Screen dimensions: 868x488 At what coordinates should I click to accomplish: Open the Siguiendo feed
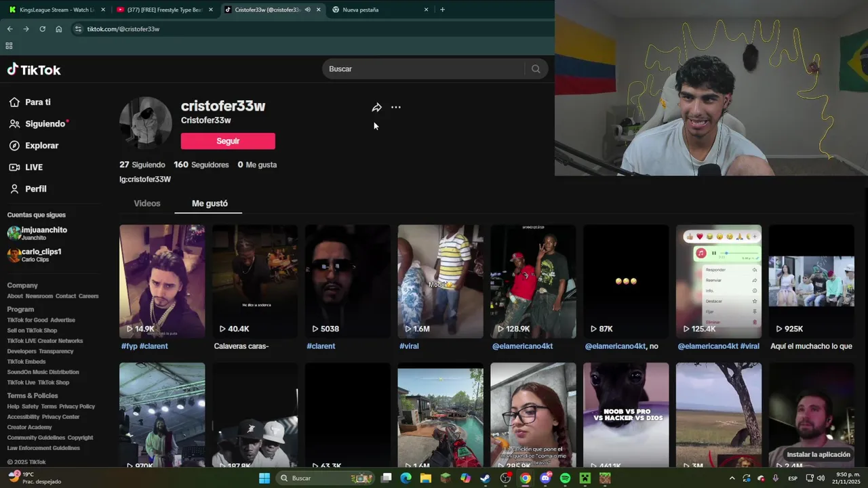[x=38, y=124]
